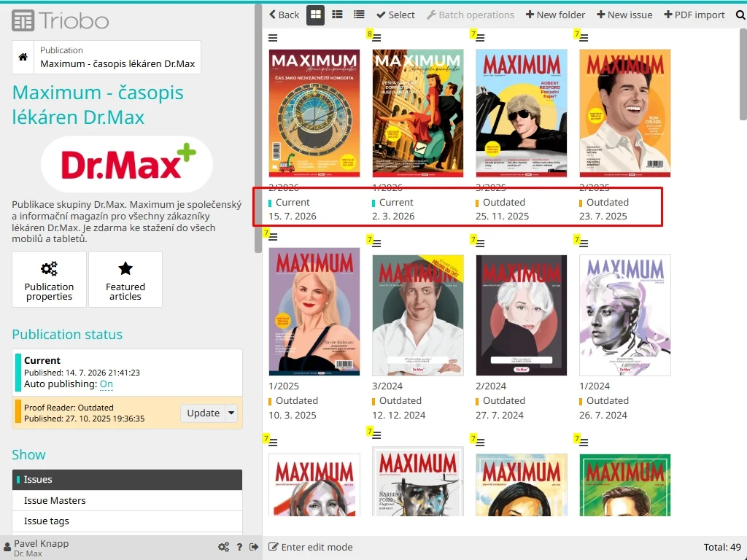Open the Harrison Ford issue cover
This screenshot has width=747, height=560.
[x=418, y=481]
